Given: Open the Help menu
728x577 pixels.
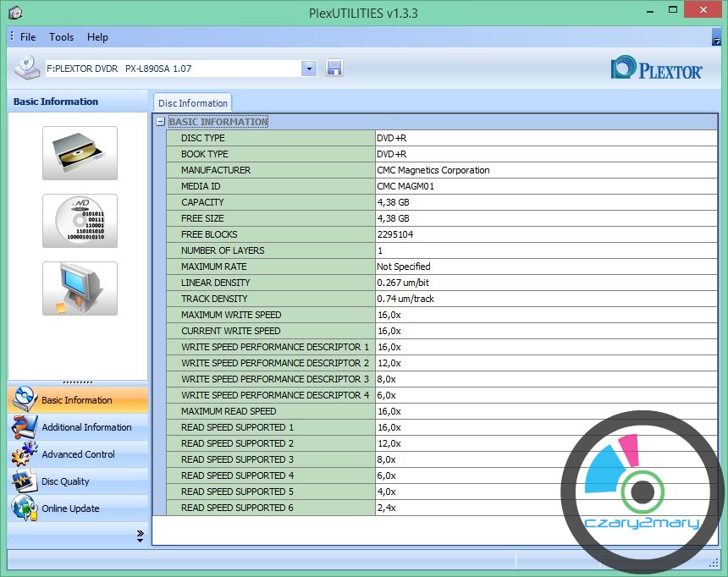Looking at the screenshot, I should coord(97,37).
